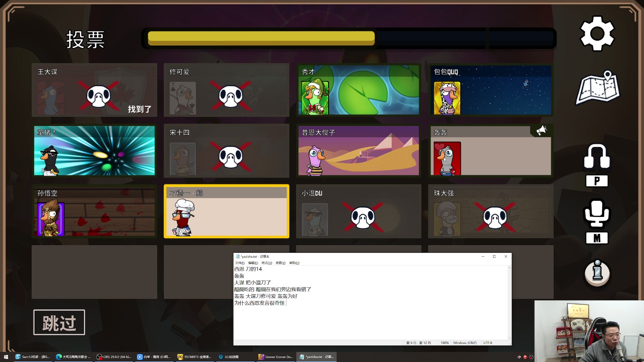The height and width of the screenshot is (362, 644).
Task: Click the megaphone icon on 轰轰's card
Action: pos(541,130)
